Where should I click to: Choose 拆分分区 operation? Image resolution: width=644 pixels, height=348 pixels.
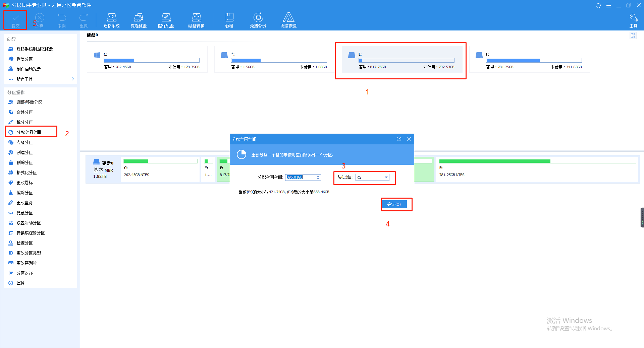pyautogui.click(x=24, y=122)
